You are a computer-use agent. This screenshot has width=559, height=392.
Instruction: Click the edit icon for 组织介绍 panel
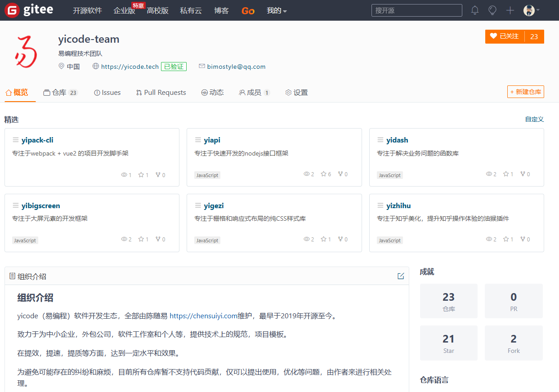[401, 276]
